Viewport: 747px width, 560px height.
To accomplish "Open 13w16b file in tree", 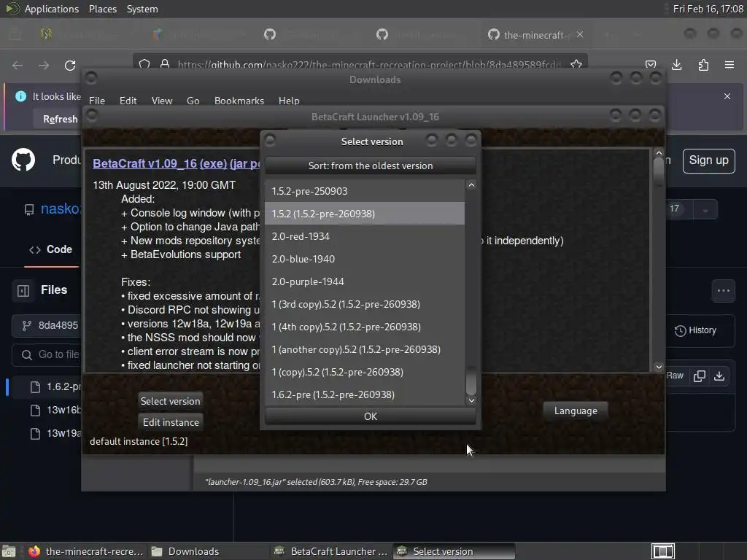I will click(x=57, y=410).
